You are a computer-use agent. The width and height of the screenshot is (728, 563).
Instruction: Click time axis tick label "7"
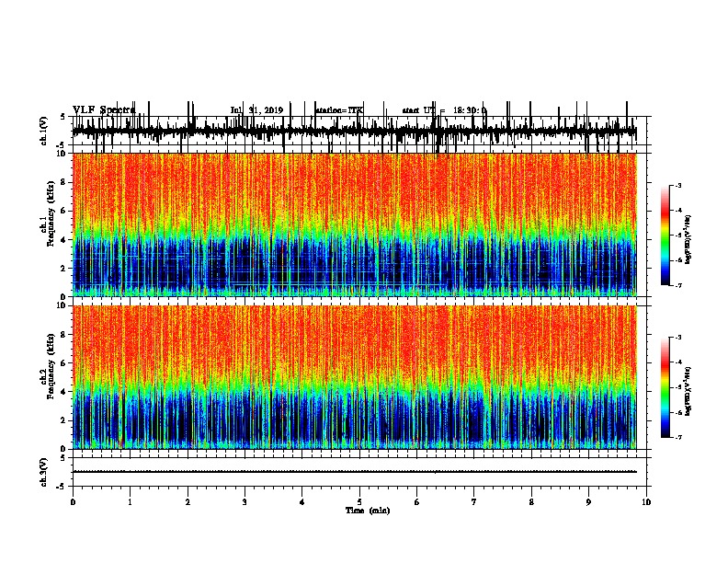click(x=474, y=502)
